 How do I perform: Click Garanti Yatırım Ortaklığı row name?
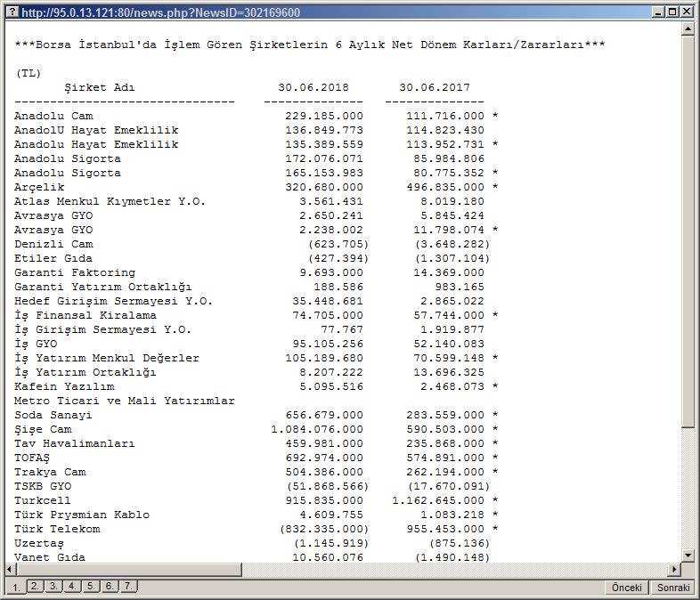(102, 288)
